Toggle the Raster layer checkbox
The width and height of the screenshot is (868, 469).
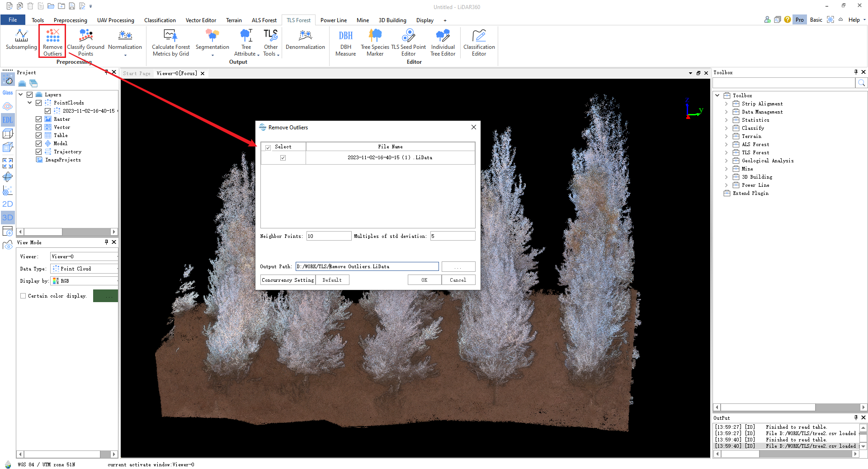[x=38, y=119]
